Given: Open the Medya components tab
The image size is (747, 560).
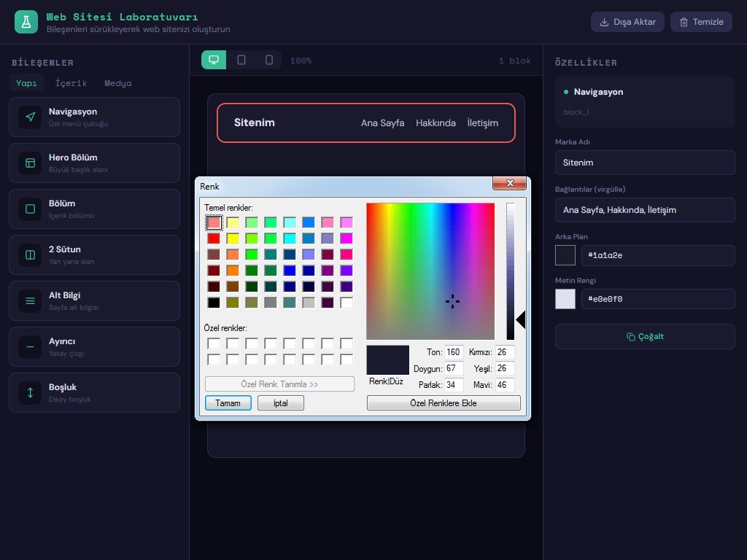Looking at the screenshot, I should pos(117,83).
